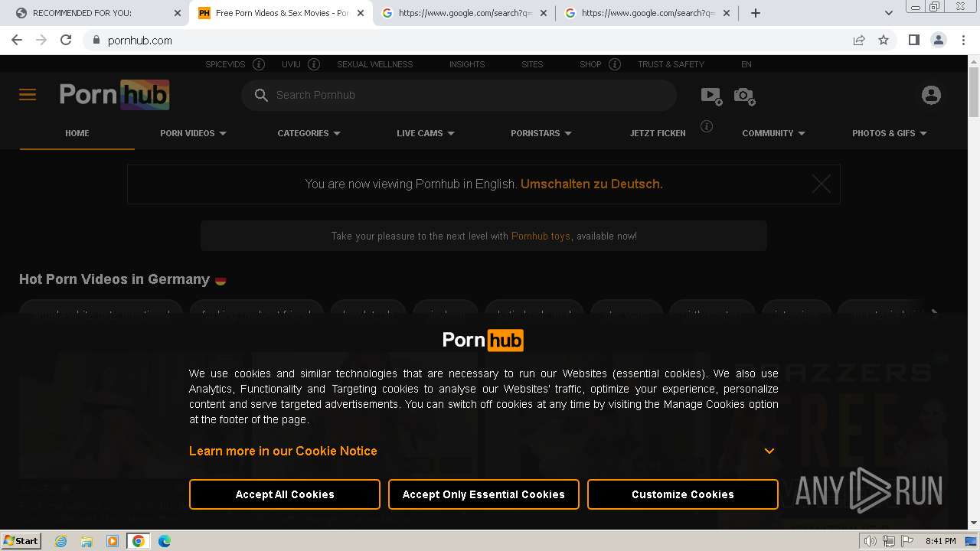Screen dimensions: 980x551
Task: Open the SHOP link
Action: (x=590, y=64)
